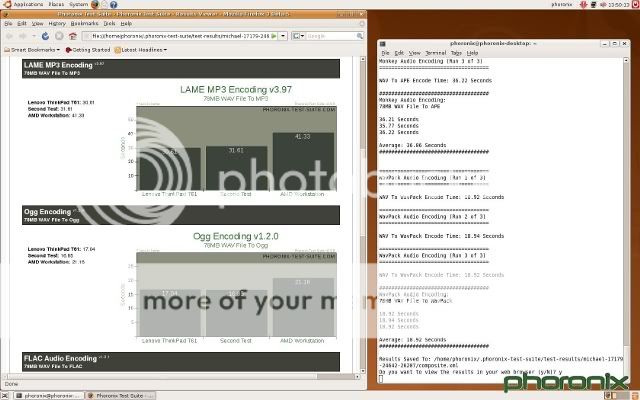Click the Firefox back arrow
The height and width of the screenshot is (400, 640).
point(10,36)
